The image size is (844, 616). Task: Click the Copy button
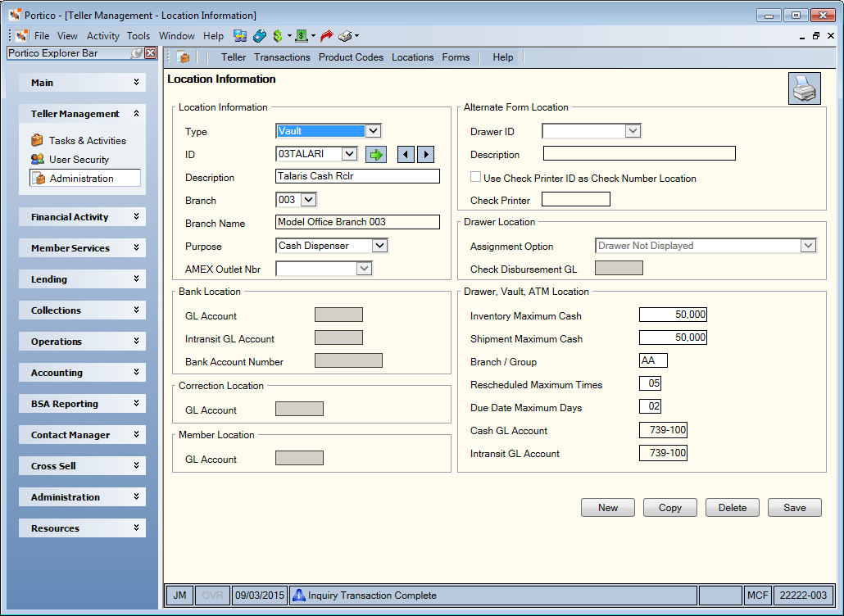[x=670, y=507]
